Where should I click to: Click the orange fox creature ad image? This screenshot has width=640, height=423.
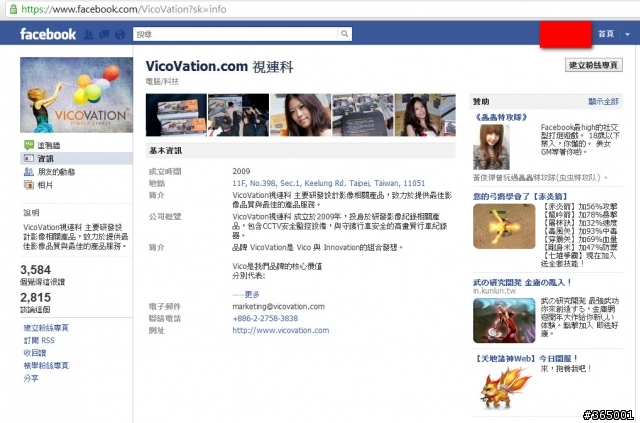pyautogui.click(x=505, y=387)
